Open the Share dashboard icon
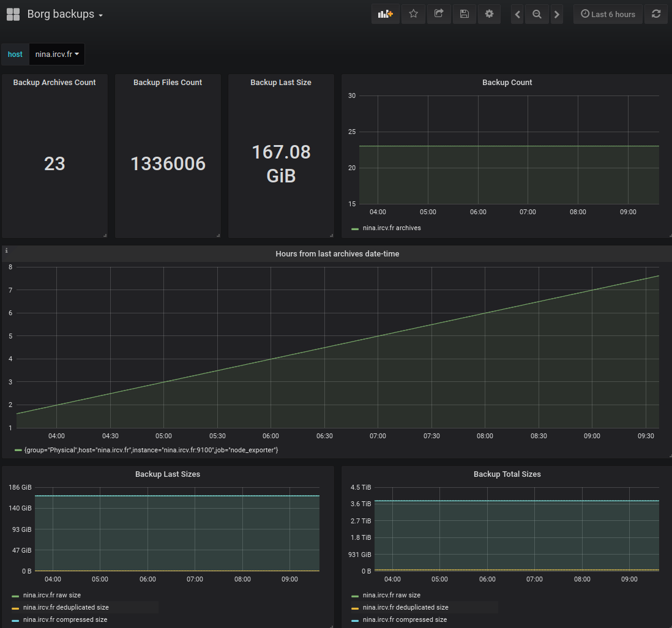672x628 pixels. pyautogui.click(x=439, y=14)
